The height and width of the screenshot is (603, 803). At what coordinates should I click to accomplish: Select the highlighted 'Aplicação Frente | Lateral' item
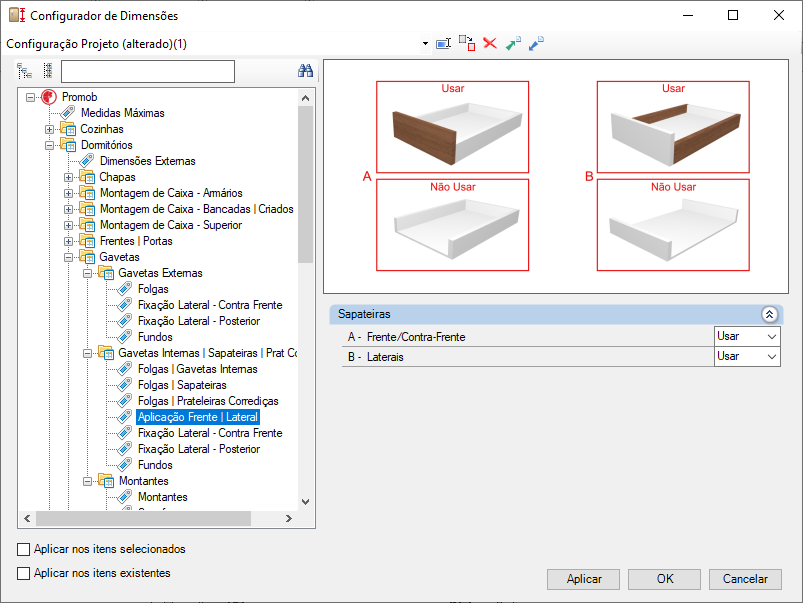pyautogui.click(x=198, y=417)
